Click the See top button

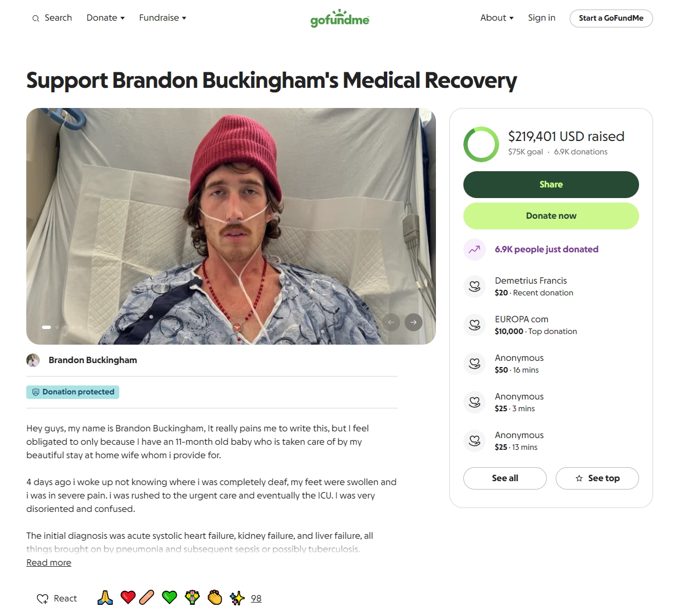[x=597, y=478]
